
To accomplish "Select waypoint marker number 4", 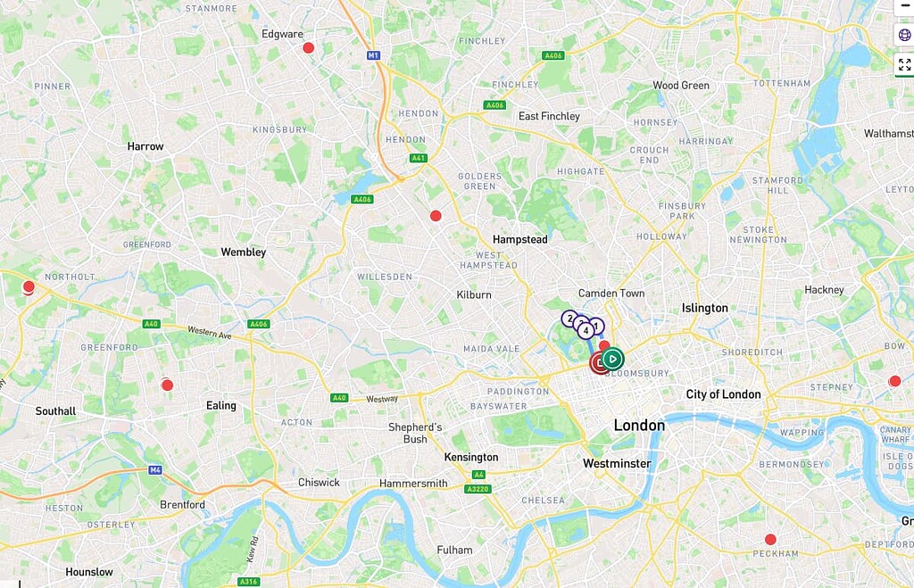I will click(x=586, y=330).
